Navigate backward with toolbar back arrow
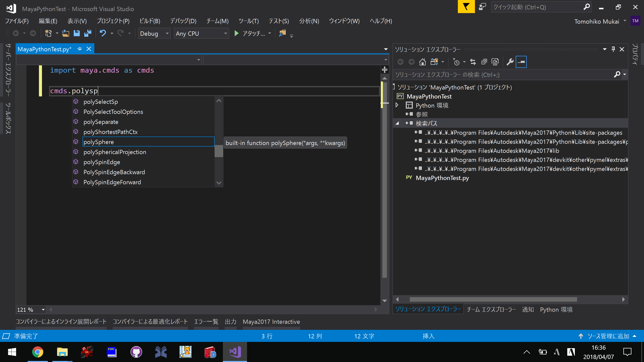This screenshot has width=644, height=362. [16, 33]
